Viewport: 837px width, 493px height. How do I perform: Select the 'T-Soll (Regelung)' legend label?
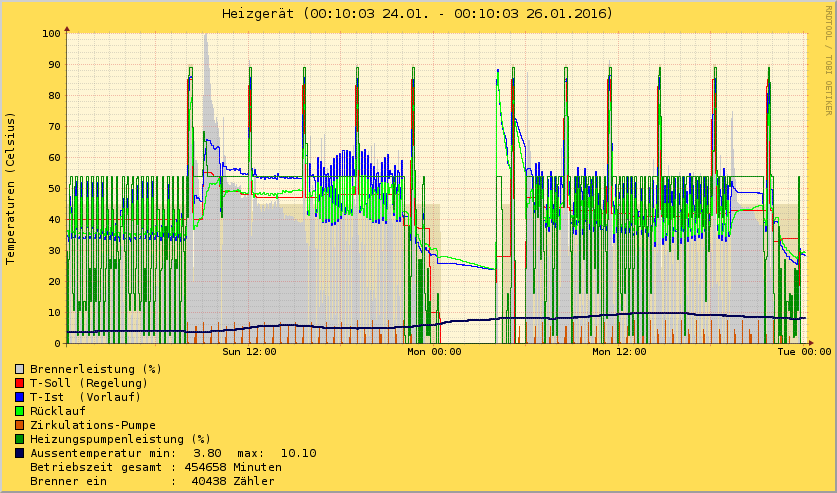[89, 383]
